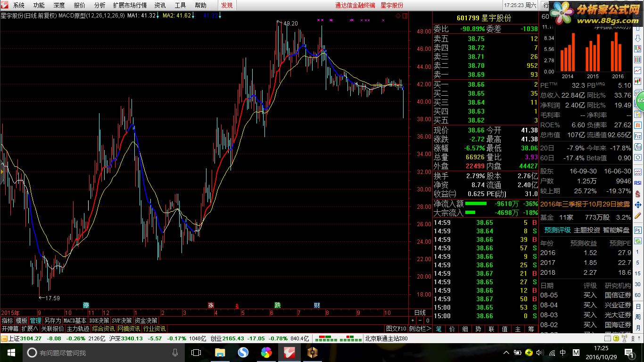
Task: Click MA1 down arrow indicator
Action: tap(157, 16)
